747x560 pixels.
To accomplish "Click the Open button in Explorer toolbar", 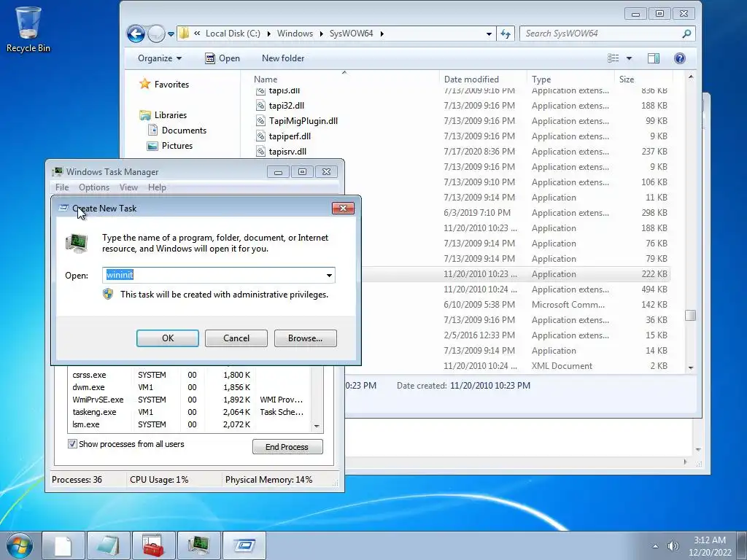I will point(222,58).
